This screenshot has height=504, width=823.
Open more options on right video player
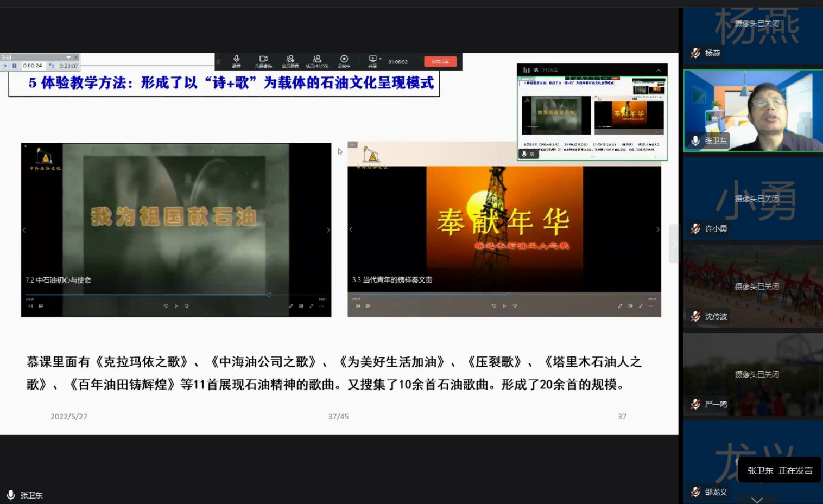pos(651,306)
